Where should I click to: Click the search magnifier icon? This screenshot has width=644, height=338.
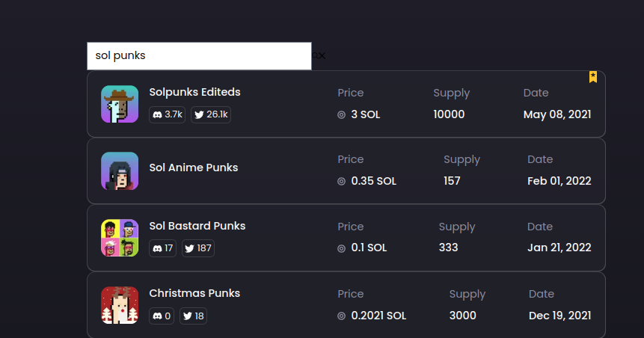[315, 55]
